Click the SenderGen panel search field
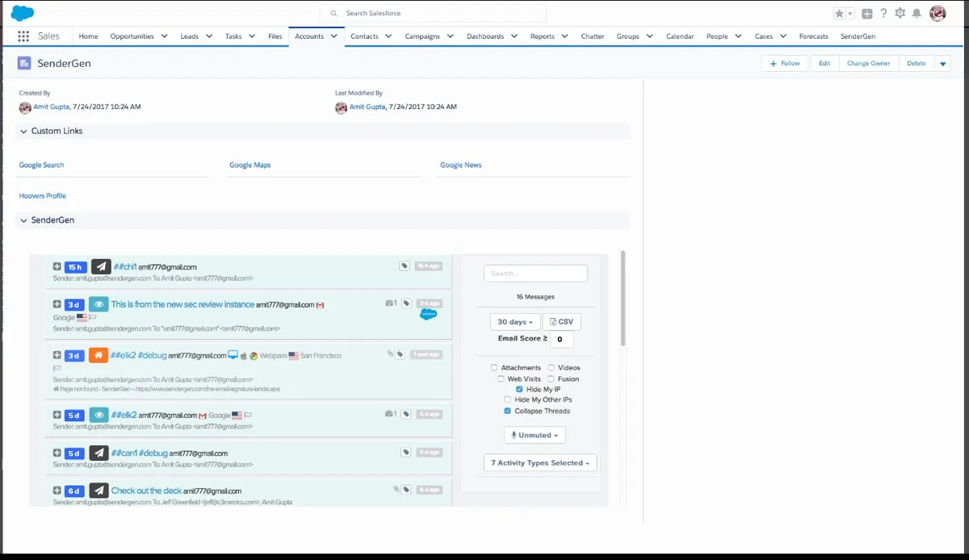 pyautogui.click(x=536, y=274)
